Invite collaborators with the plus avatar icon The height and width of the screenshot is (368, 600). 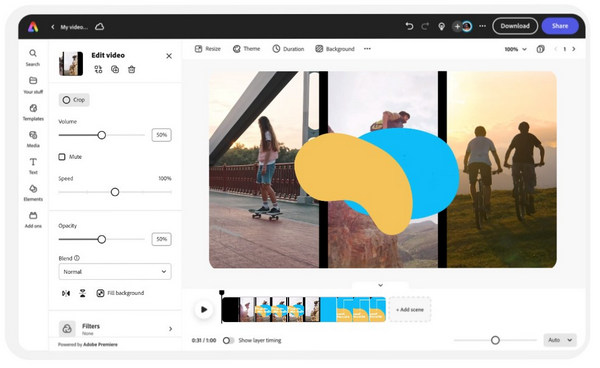(x=457, y=26)
